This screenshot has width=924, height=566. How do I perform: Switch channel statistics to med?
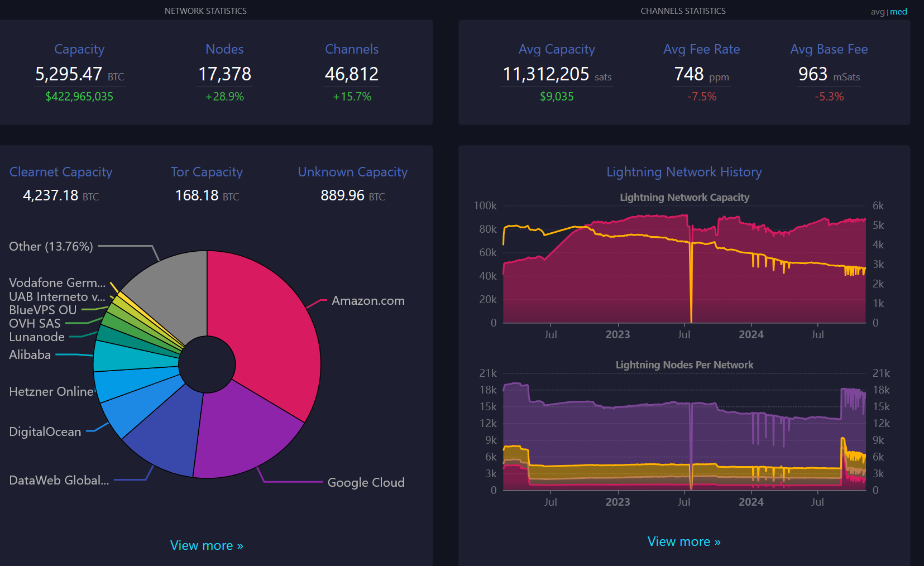[898, 12]
